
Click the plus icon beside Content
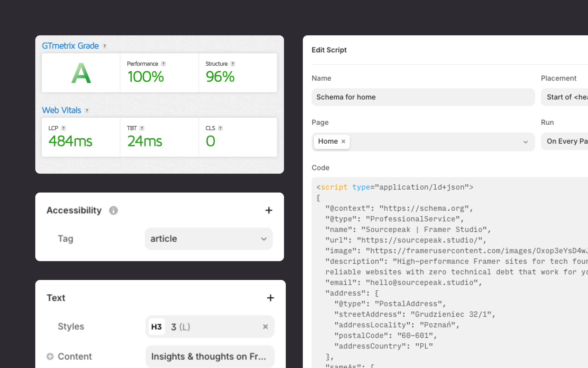coord(50,357)
